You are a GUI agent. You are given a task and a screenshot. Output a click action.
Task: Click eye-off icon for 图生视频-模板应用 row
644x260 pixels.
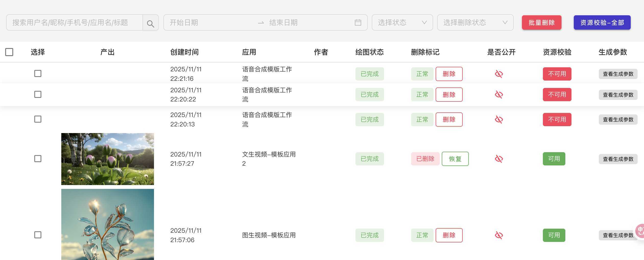(499, 235)
